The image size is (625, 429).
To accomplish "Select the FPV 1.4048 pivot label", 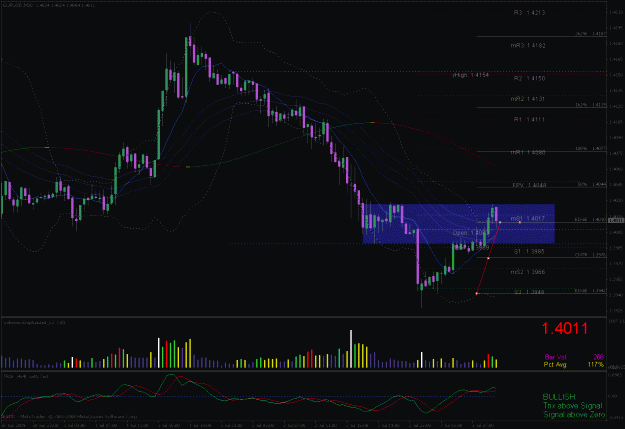I will 529,185.
